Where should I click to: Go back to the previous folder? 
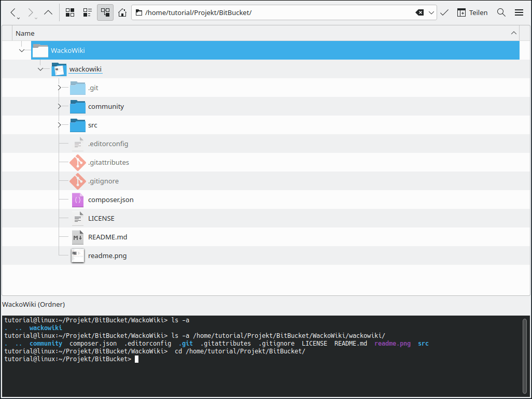14,12
